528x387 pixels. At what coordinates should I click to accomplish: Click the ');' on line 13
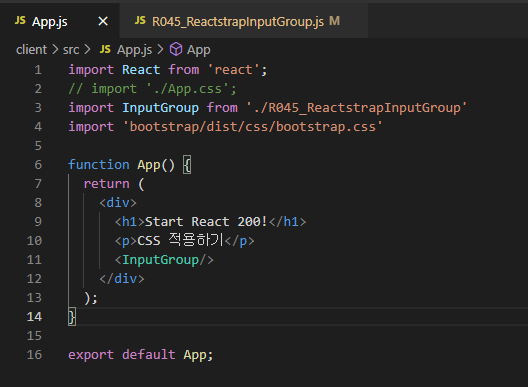[91, 298]
